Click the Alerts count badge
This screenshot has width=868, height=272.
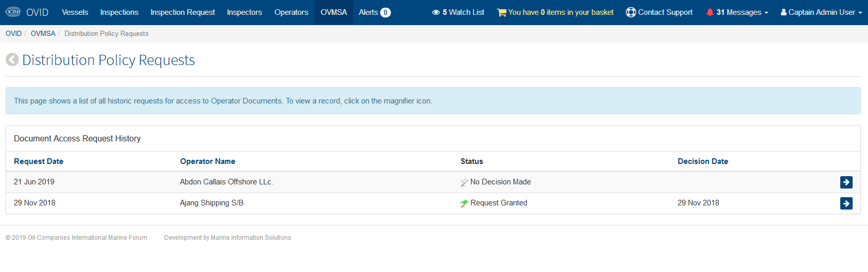pos(385,12)
